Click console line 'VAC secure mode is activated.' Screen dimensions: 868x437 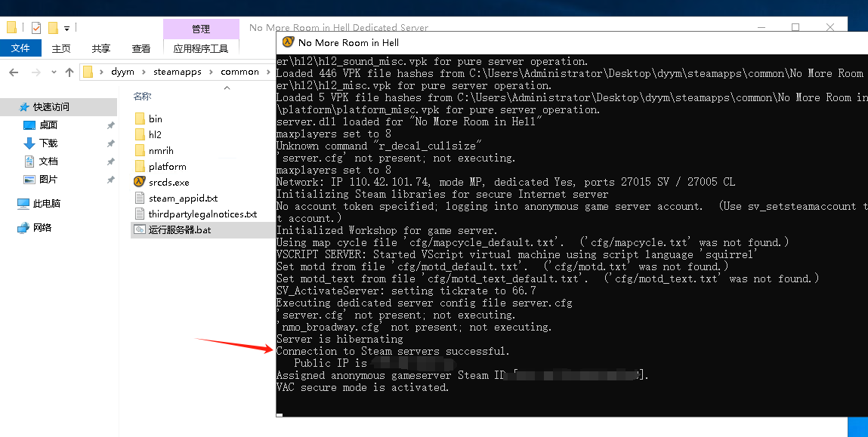(x=363, y=388)
